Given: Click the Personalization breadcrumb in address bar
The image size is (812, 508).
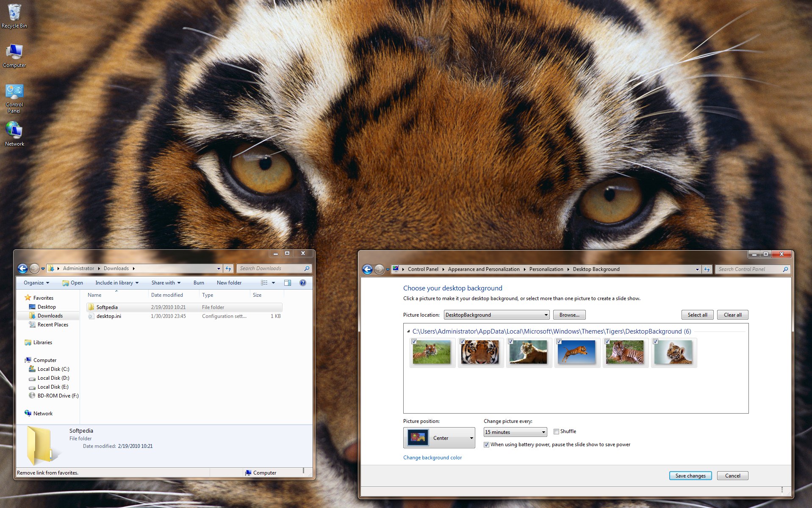Looking at the screenshot, I should 546,269.
